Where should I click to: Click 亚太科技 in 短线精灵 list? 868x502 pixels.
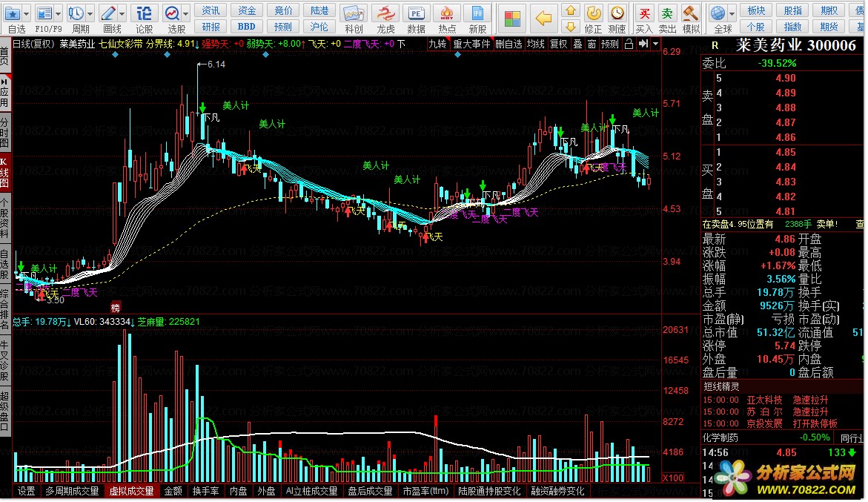[764, 400]
